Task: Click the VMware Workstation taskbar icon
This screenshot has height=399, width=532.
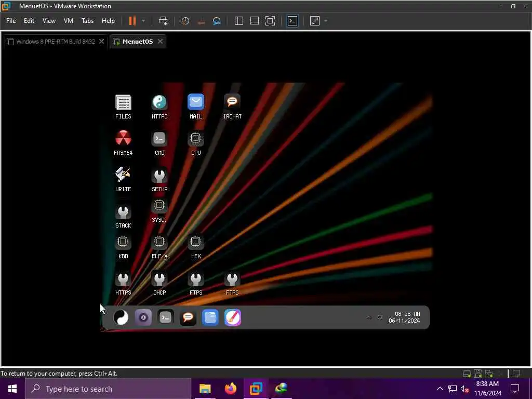Action: (256, 389)
